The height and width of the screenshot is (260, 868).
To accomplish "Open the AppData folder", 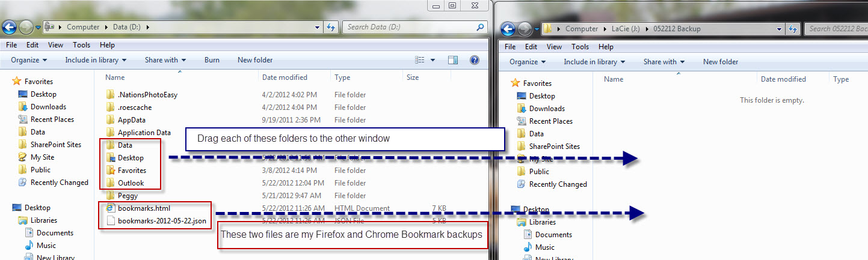I will pyautogui.click(x=131, y=120).
